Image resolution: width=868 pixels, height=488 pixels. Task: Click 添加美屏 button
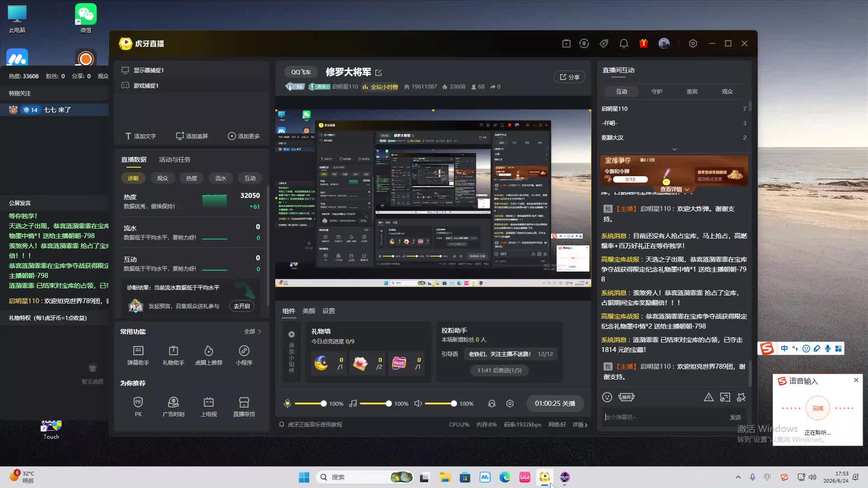click(192, 136)
